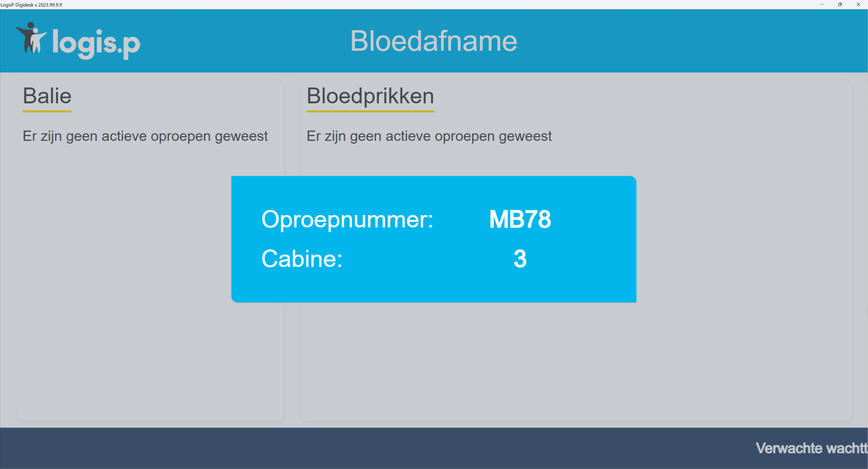Click the Oproepnummer label in the popup
The width and height of the screenshot is (868, 469).
pos(347,219)
